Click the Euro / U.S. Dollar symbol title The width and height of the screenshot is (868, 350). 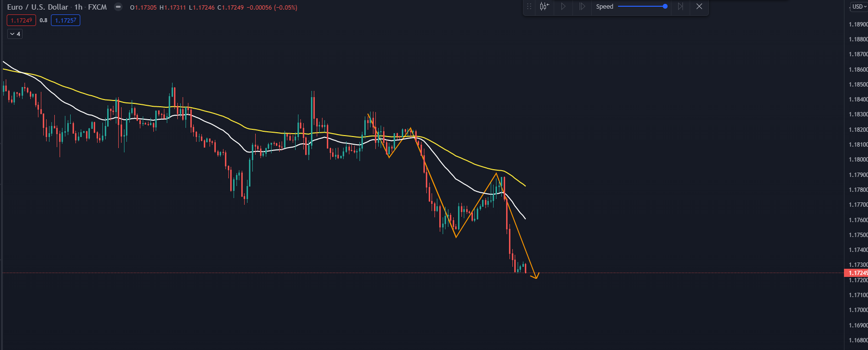(37, 7)
